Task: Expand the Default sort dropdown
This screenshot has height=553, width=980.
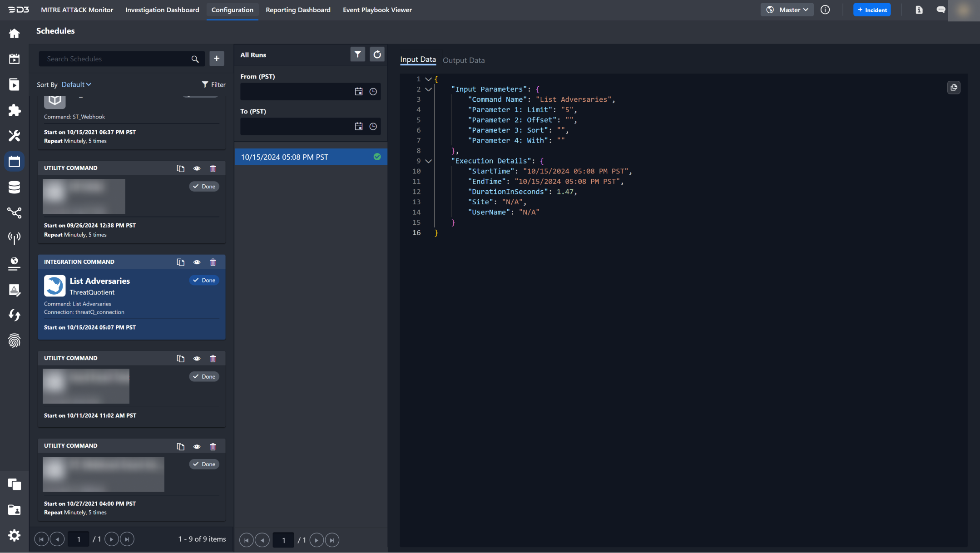Action: [76, 85]
